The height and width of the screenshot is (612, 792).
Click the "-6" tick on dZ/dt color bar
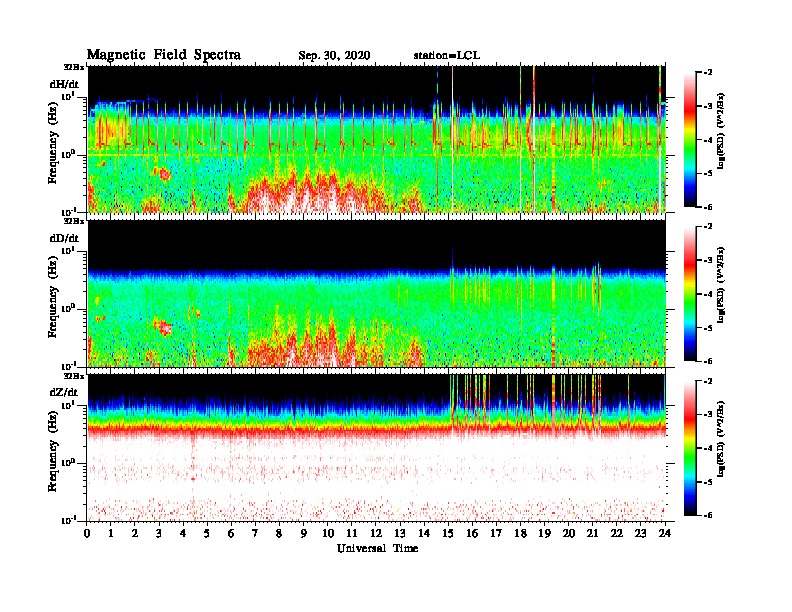[708, 515]
